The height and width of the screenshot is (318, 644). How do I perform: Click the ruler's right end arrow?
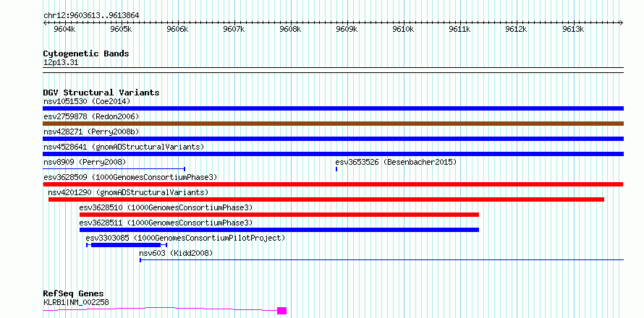tap(622, 22)
